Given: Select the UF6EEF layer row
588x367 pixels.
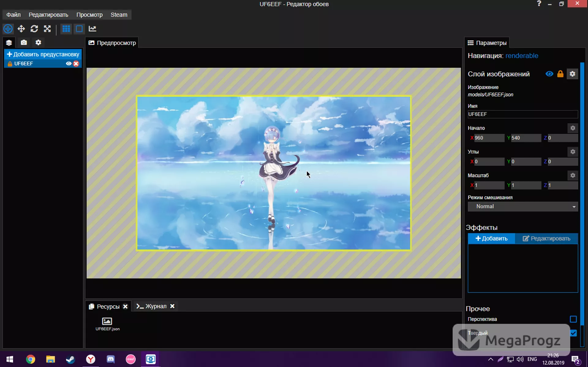Looking at the screenshot, I should click(43, 64).
